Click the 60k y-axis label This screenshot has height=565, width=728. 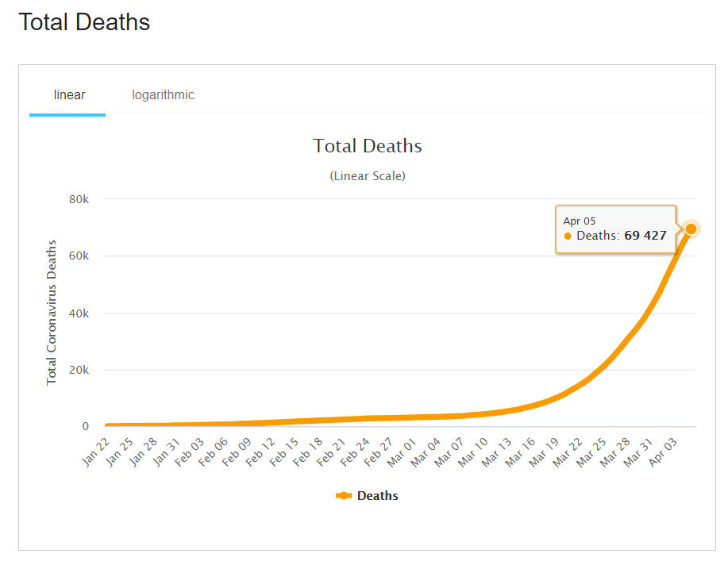[x=79, y=256]
